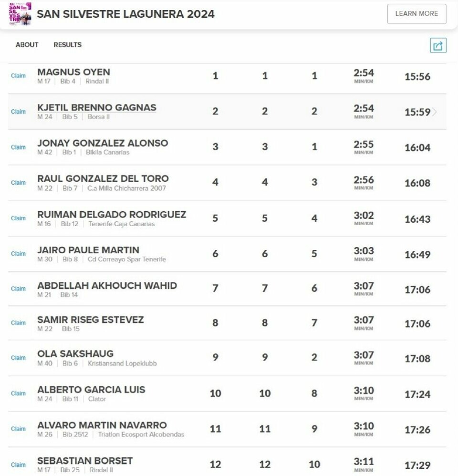Claim Jairo Paule Martin's result
458x476 pixels.
(x=18, y=254)
